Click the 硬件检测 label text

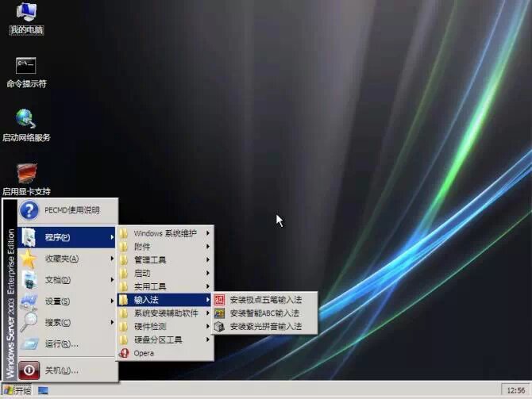[150, 327]
